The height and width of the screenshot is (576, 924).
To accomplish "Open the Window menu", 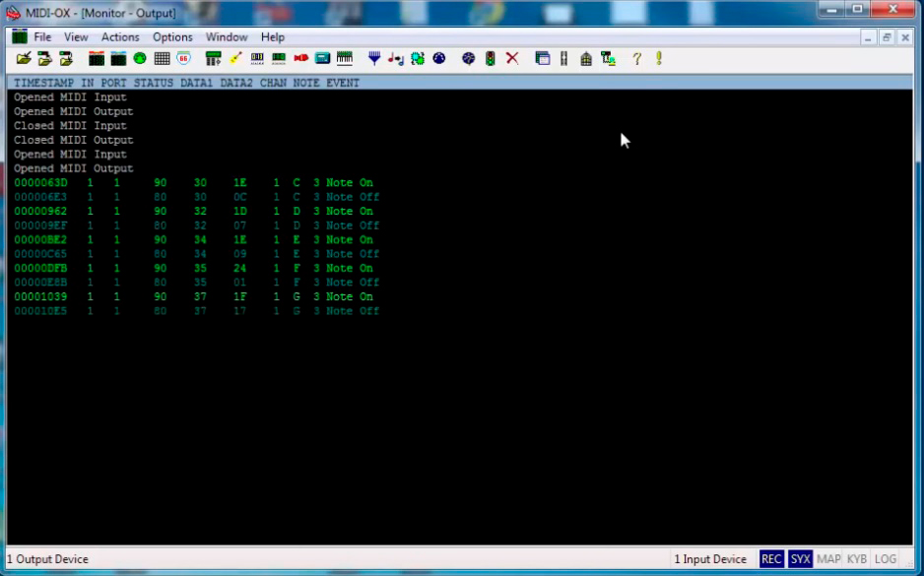I will (x=227, y=37).
